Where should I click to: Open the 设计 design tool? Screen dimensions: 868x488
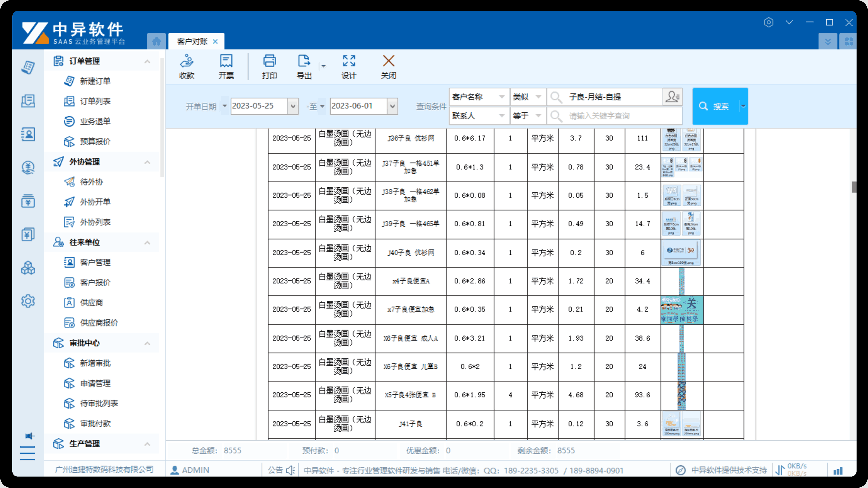[349, 66]
